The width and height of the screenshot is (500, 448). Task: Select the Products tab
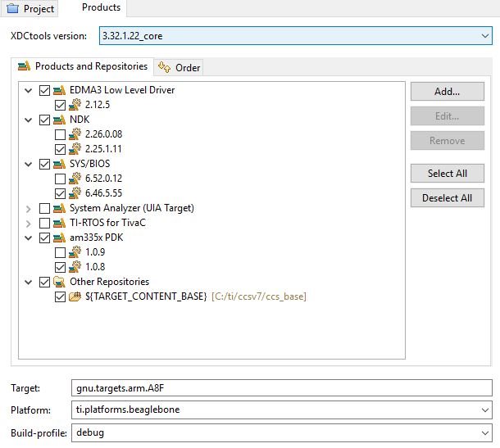101,7
